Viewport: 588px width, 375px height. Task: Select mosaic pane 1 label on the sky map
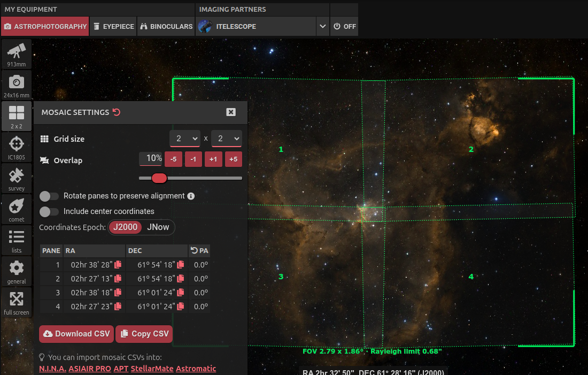pyautogui.click(x=281, y=149)
